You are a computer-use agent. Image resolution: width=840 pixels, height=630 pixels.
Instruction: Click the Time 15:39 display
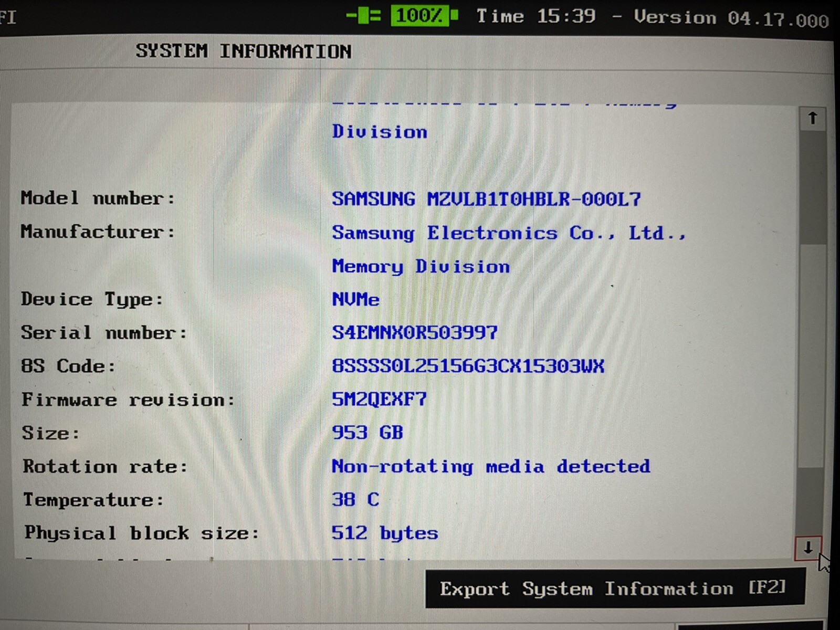click(x=536, y=16)
